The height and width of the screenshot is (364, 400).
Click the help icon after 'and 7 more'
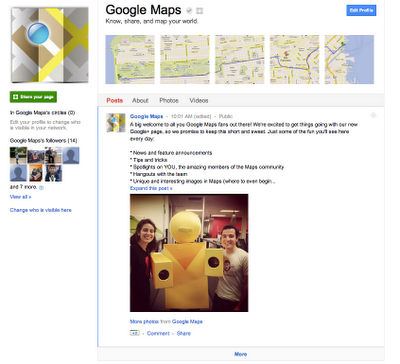coord(41,188)
